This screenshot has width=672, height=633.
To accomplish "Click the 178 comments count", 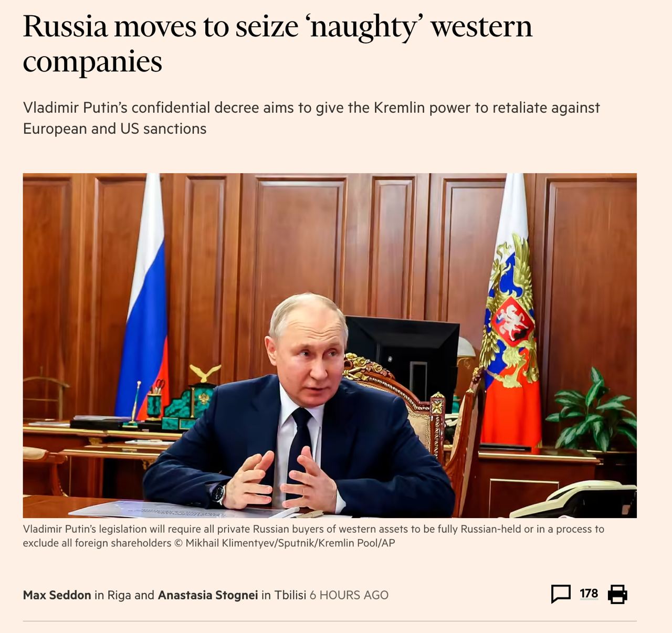I will tap(589, 593).
